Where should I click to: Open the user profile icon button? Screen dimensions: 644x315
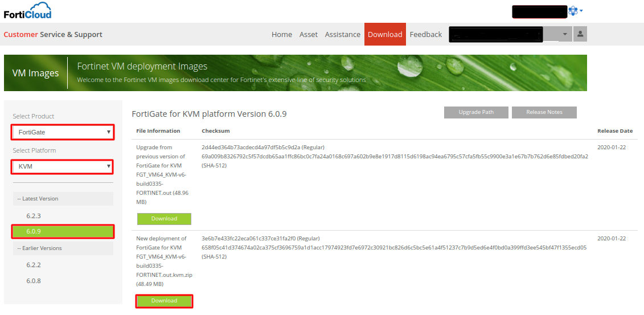click(580, 34)
